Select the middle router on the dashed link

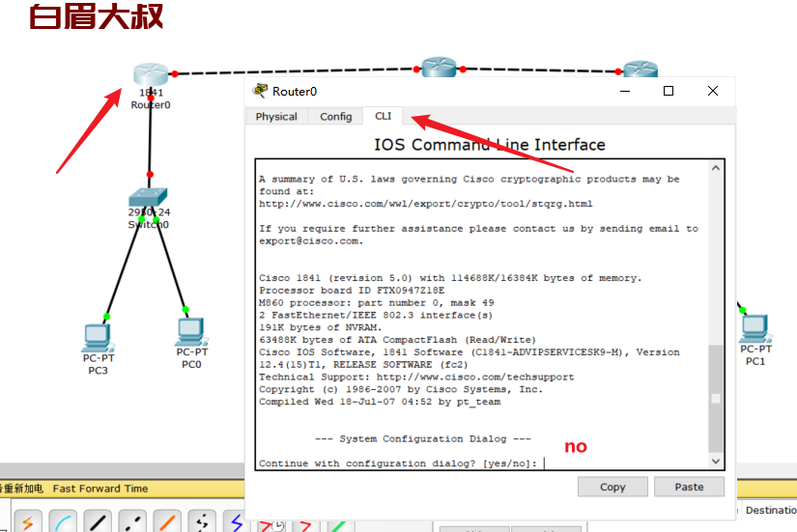point(440,67)
